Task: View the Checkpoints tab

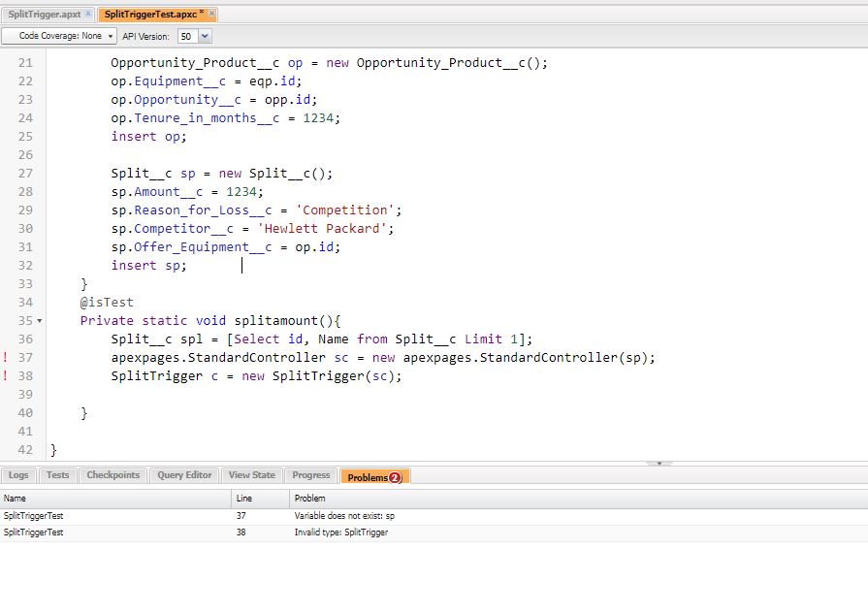Action: 114,475
